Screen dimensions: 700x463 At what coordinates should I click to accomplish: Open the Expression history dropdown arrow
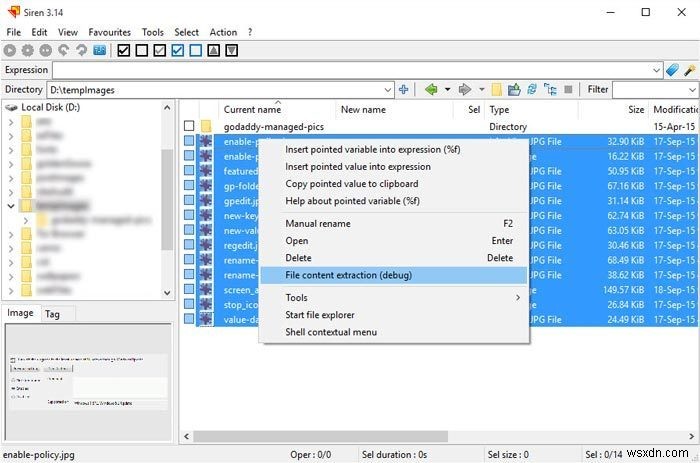[x=656, y=70]
